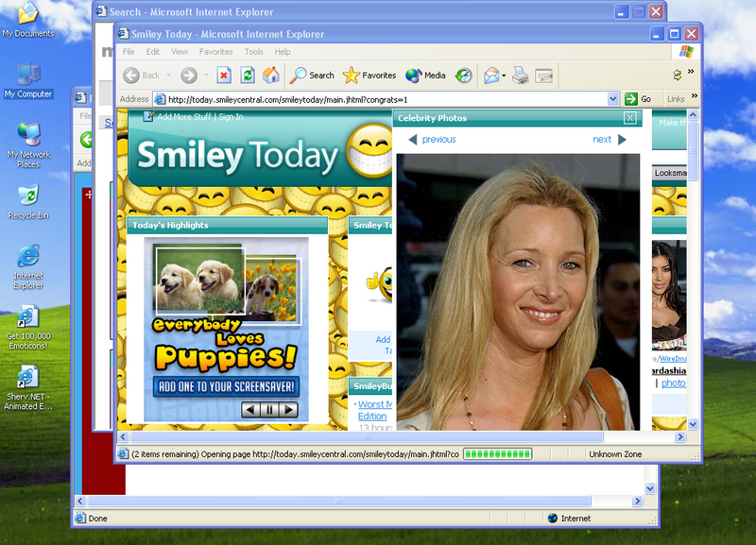The image size is (756, 545).
Task: Click the Kardashian thumbnail photo
Action: tap(669, 296)
